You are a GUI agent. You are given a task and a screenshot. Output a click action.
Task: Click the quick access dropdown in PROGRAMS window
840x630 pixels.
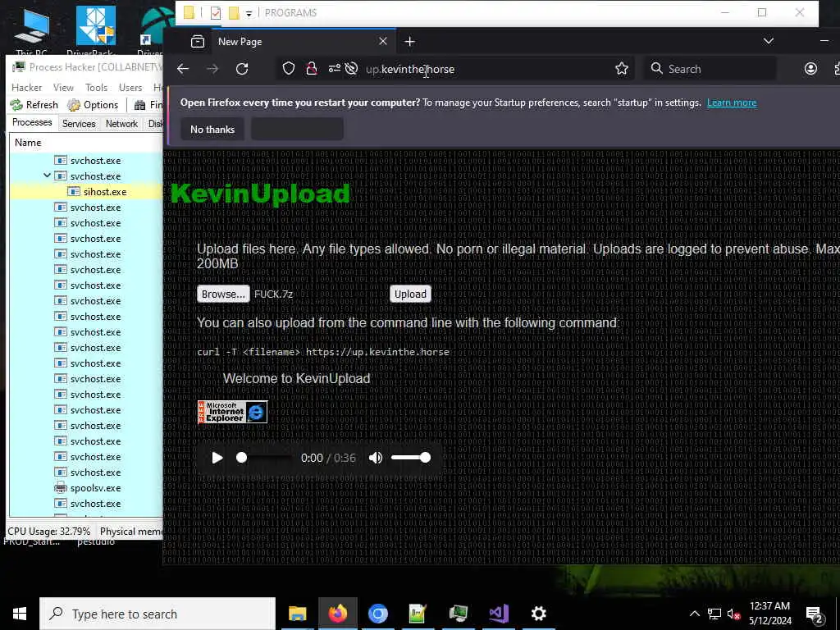(x=249, y=13)
